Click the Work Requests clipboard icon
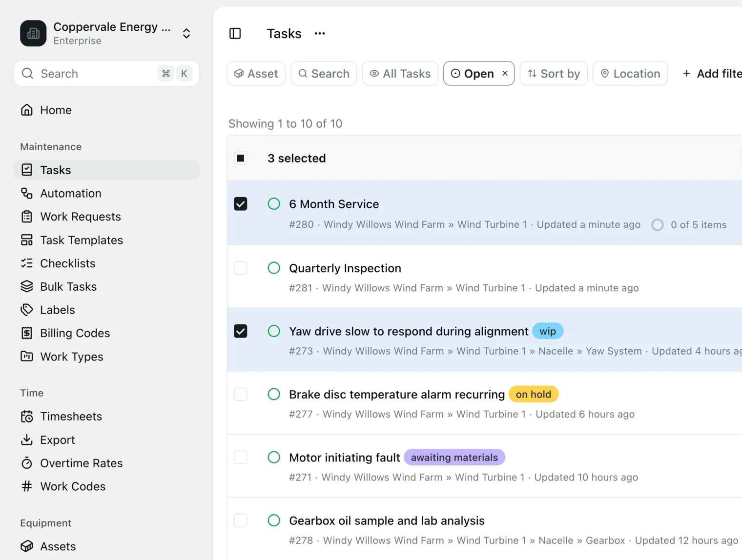Viewport: 742px width, 560px height. click(x=27, y=217)
